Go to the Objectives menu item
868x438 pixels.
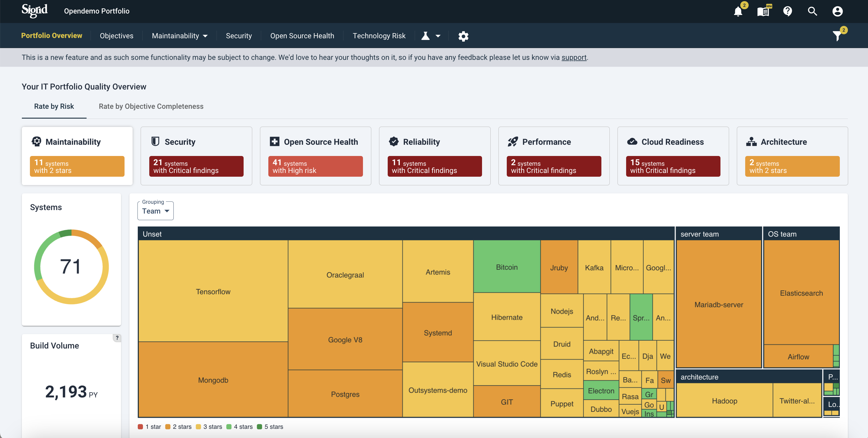coord(116,36)
